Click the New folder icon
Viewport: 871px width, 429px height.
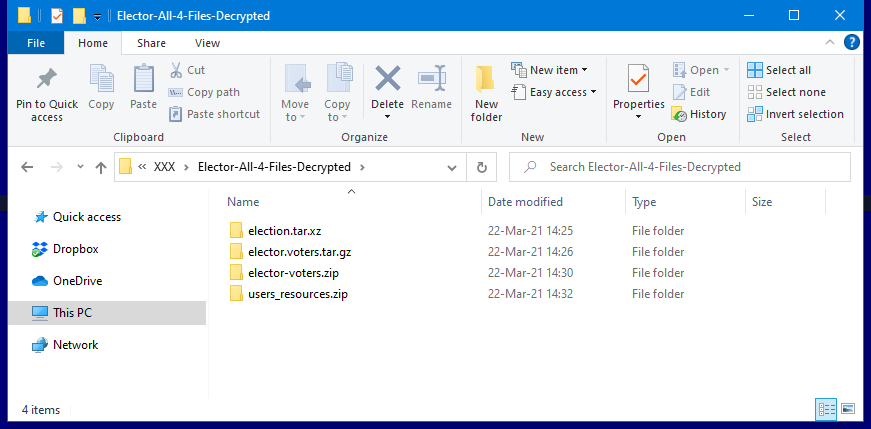point(486,80)
